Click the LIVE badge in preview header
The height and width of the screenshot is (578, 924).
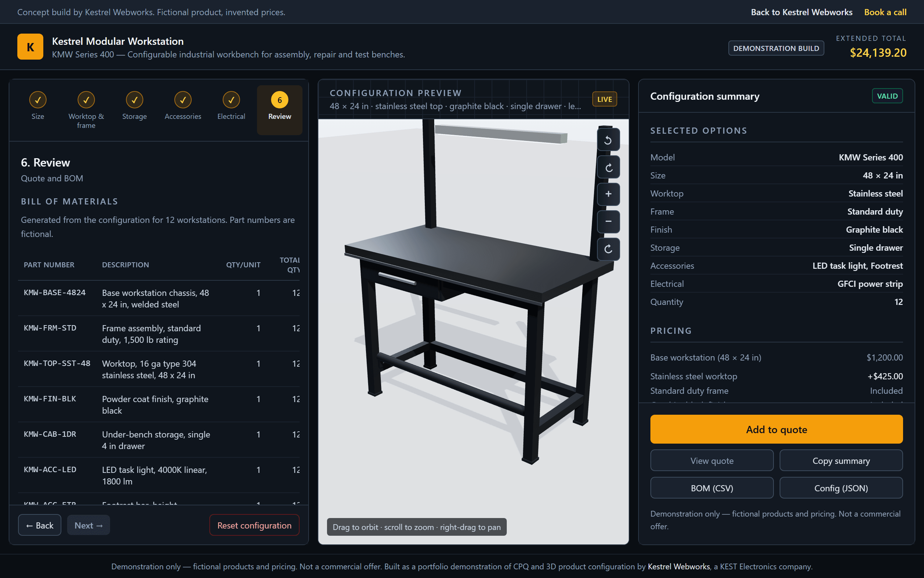point(605,99)
